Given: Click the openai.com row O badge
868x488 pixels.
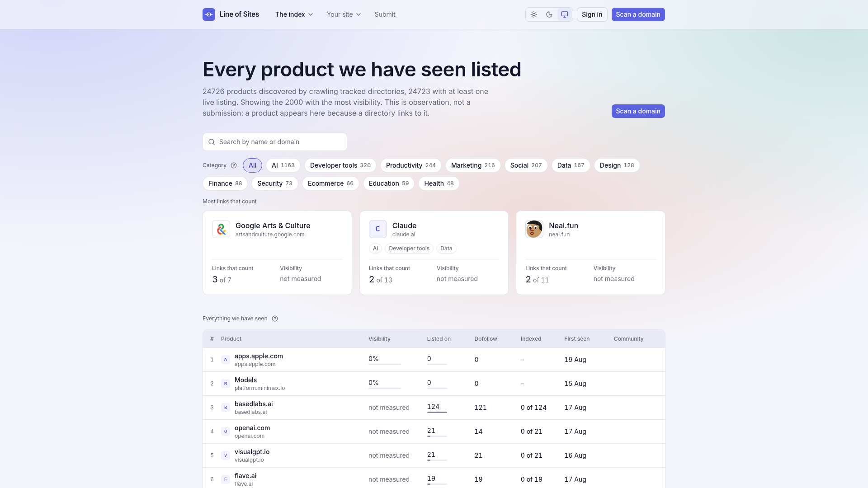Looking at the screenshot, I should pyautogui.click(x=226, y=432).
